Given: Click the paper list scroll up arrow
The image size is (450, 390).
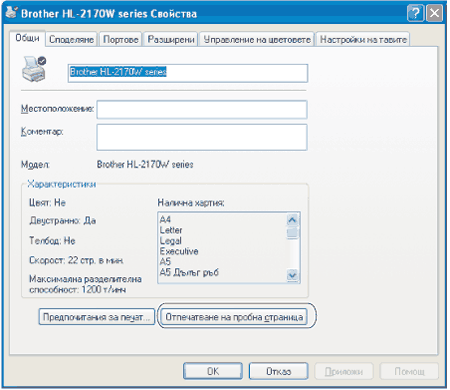Looking at the screenshot, I should tap(292, 220).
